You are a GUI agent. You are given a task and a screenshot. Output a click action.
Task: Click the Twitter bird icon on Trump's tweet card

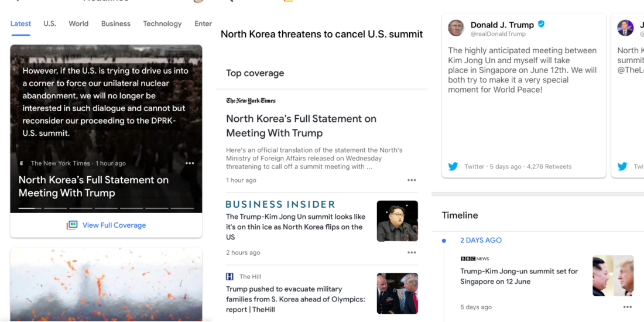453,166
